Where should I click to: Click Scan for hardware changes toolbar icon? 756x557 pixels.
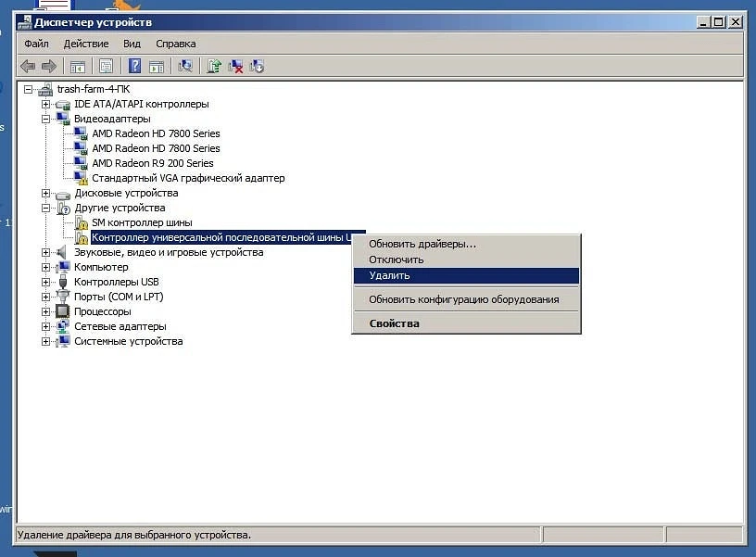(185, 66)
